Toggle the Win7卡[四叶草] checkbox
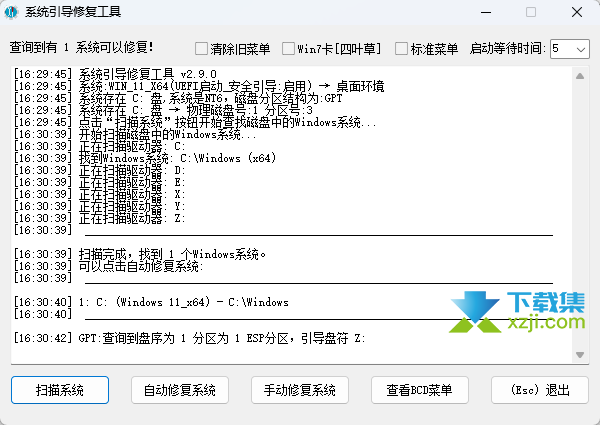Viewport: 600px width, 425px height. [290, 48]
